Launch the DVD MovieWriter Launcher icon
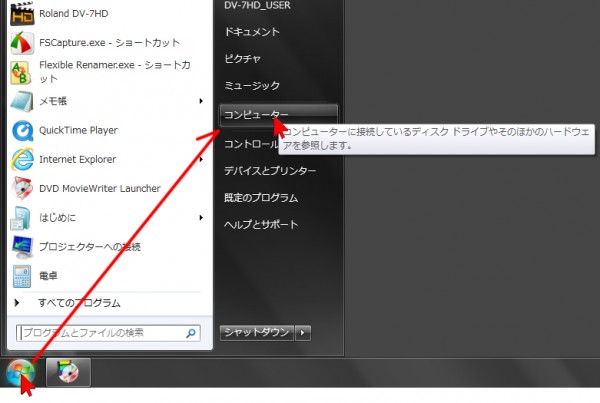Viewport: 600px width, 403px height. coord(22,188)
